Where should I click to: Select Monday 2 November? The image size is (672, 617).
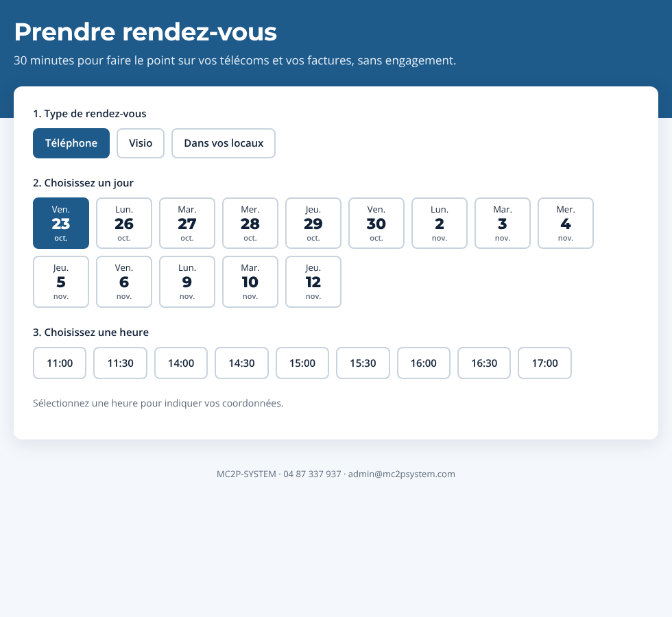[x=440, y=223]
